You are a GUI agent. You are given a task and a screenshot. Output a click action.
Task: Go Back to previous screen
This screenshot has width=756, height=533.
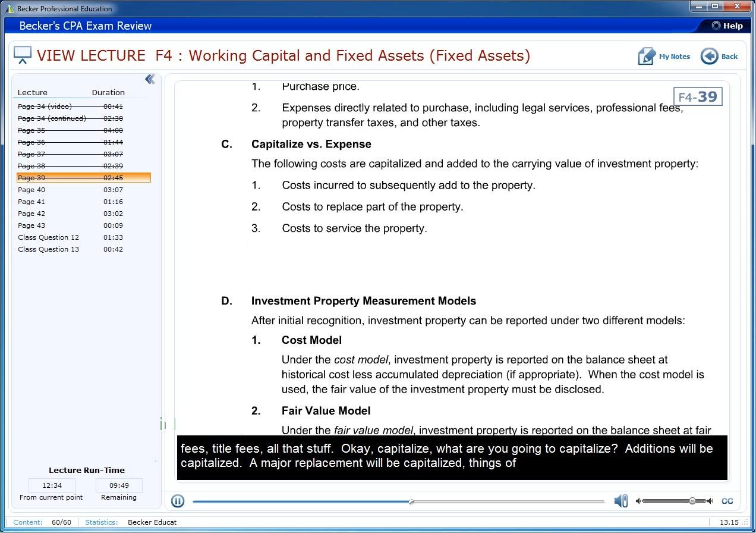click(x=720, y=57)
